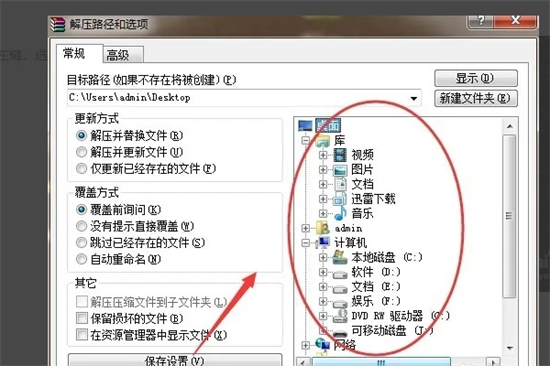Click the Videos (视频) film icon
This screenshot has height=366, width=550.
(x=340, y=155)
